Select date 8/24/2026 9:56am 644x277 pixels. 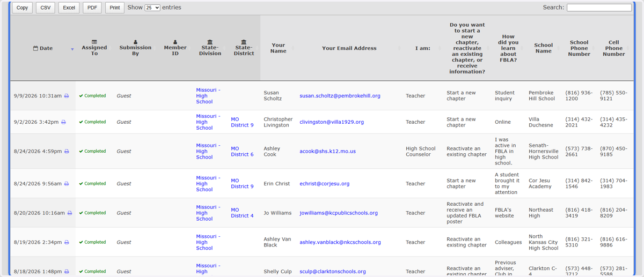38,184
